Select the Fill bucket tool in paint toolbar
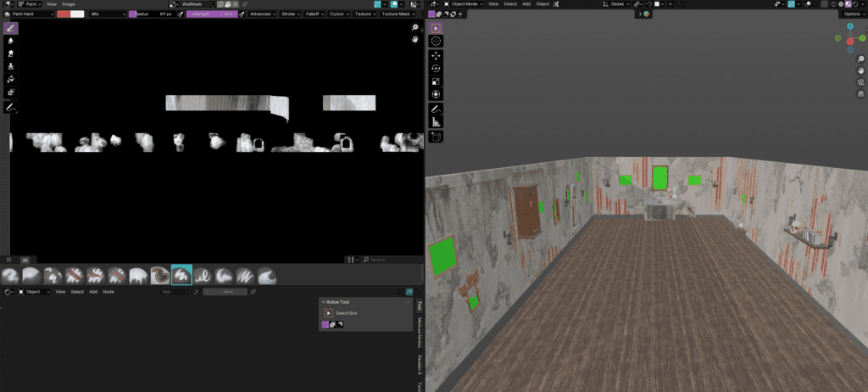This screenshot has height=392, width=868. coord(12,79)
